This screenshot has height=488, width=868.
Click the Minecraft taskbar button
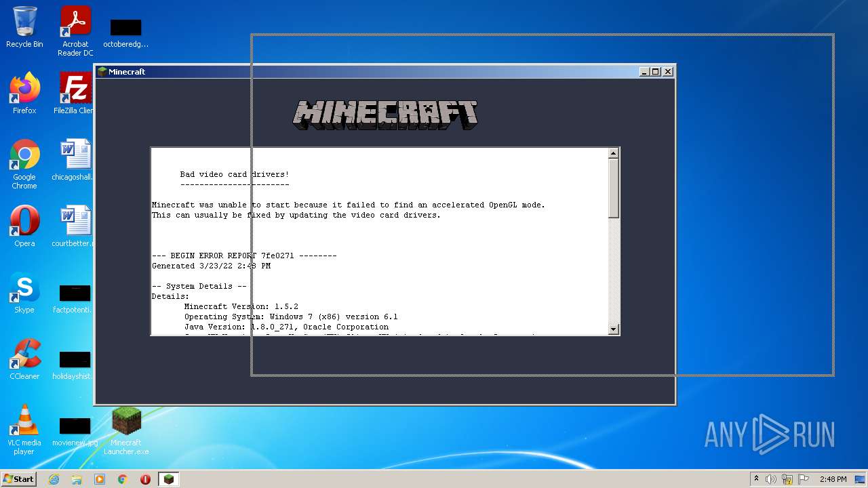click(x=168, y=479)
